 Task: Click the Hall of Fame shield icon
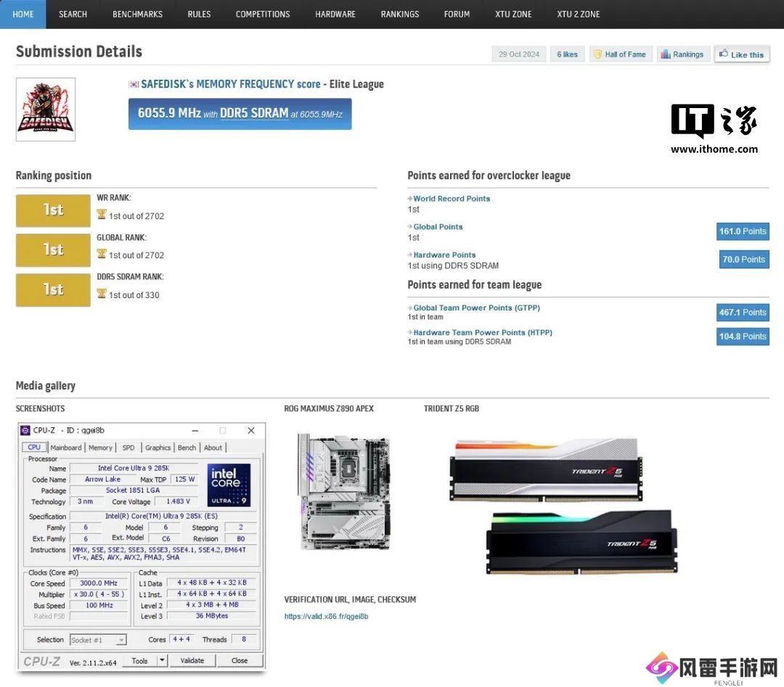(597, 54)
